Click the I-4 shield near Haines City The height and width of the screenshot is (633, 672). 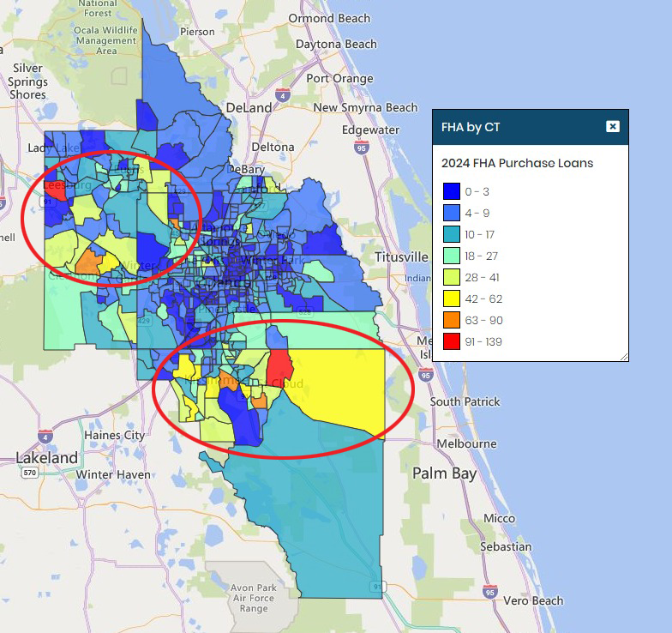tap(45, 436)
